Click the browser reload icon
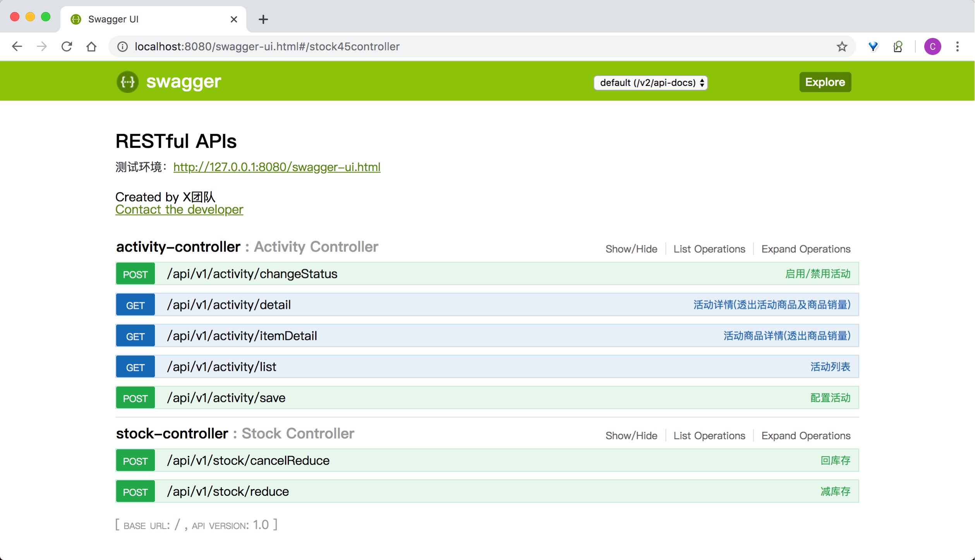The width and height of the screenshot is (975, 560). click(67, 47)
